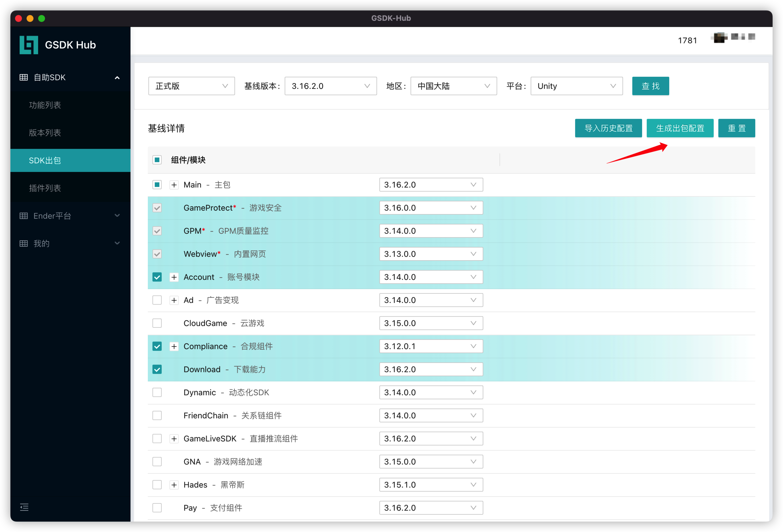The image size is (783, 532).
Task: Open the 正式版 release type dropdown
Action: [x=191, y=86]
